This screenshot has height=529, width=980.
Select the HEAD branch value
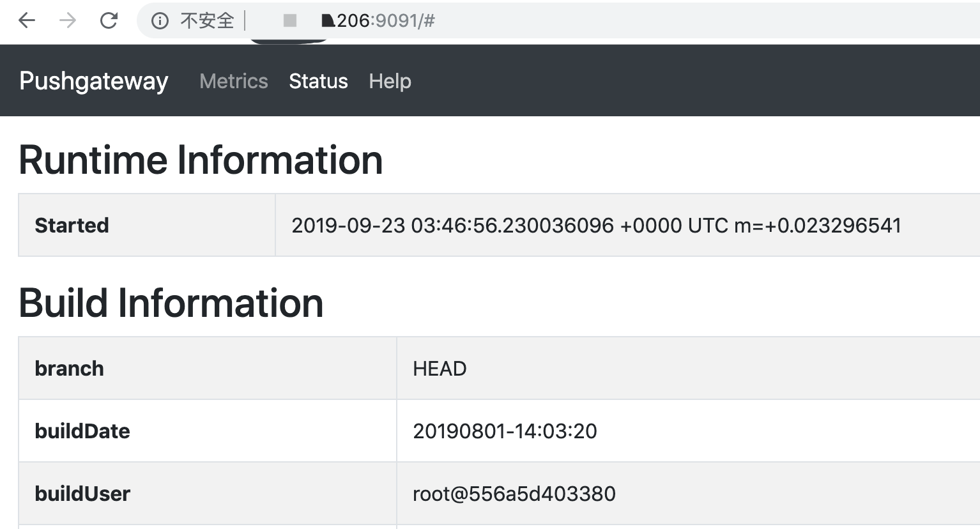(x=440, y=369)
